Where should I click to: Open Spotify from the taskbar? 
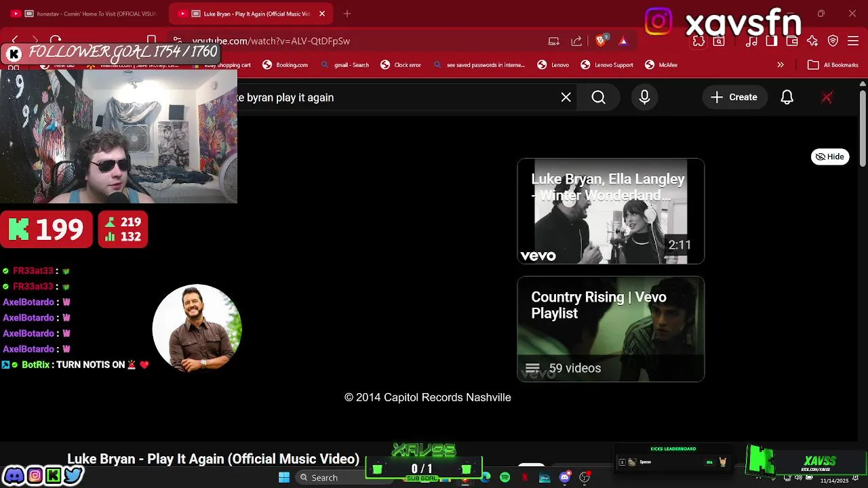pyautogui.click(x=505, y=478)
